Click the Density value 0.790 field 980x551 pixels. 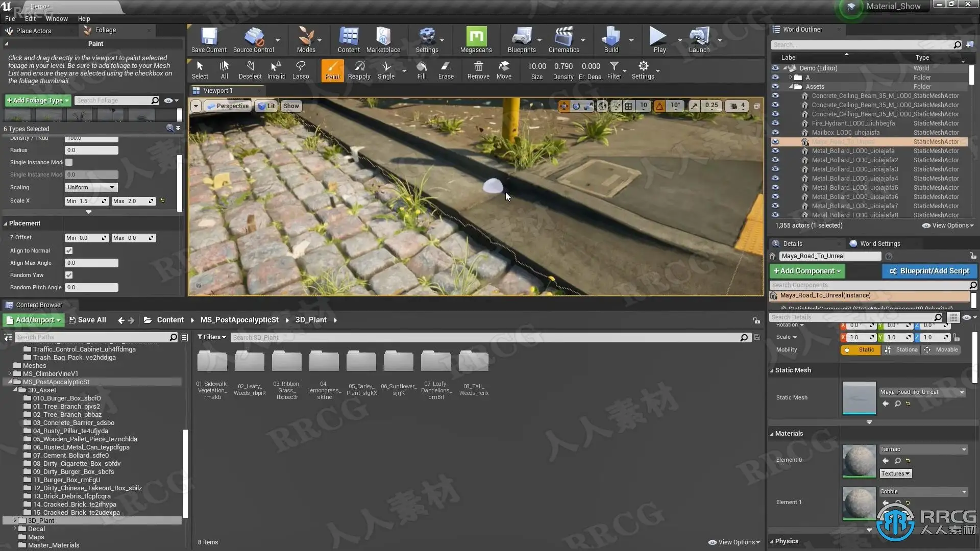[x=563, y=66]
